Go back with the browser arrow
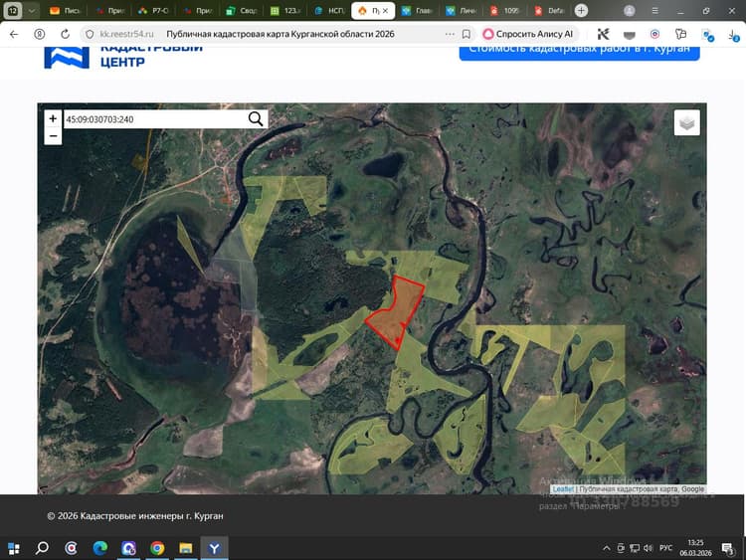Screen dimensions: 746x560 click(x=14, y=34)
